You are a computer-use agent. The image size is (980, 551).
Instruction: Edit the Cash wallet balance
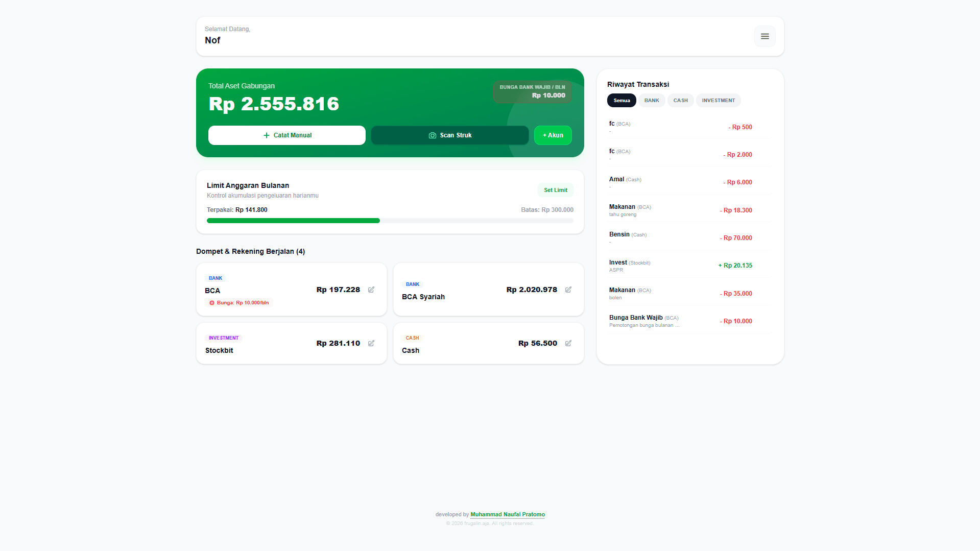click(568, 343)
